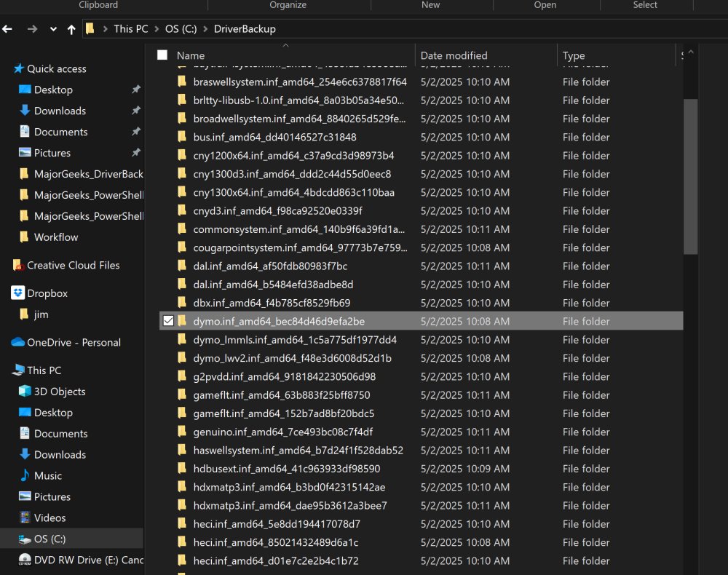This screenshot has height=575, width=728.
Task: Check the select-all box beside Name header
Action: click(161, 54)
